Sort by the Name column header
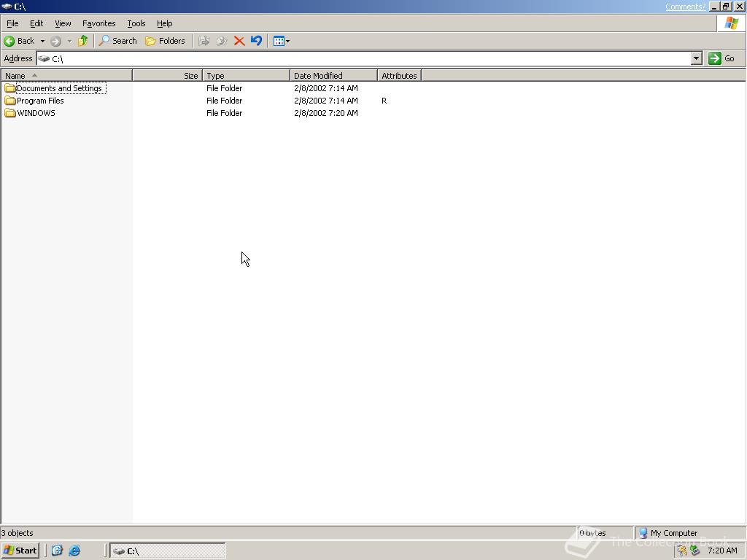Screen dimensions: 747x560 (x=66, y=76)
